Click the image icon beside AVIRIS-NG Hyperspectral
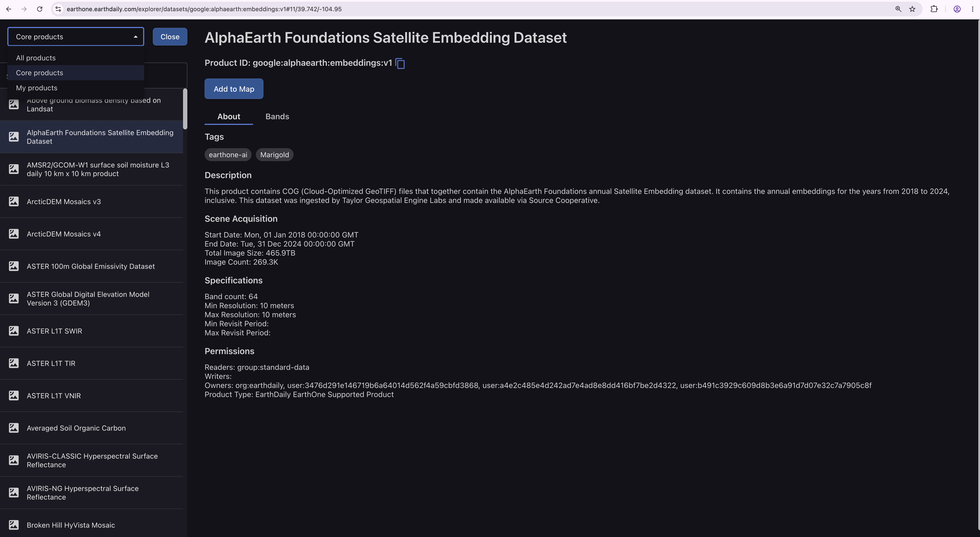The image size is (980, 537). 14,493
